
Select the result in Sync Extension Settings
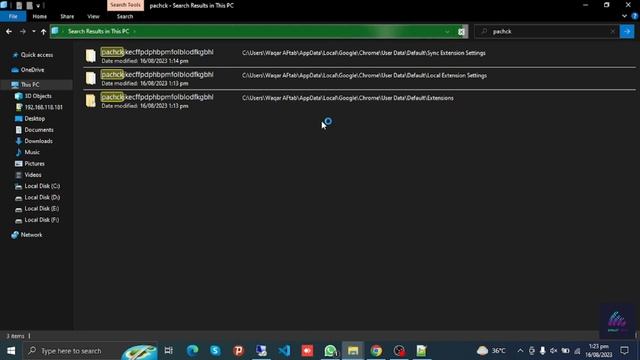(x=359, y=56)
